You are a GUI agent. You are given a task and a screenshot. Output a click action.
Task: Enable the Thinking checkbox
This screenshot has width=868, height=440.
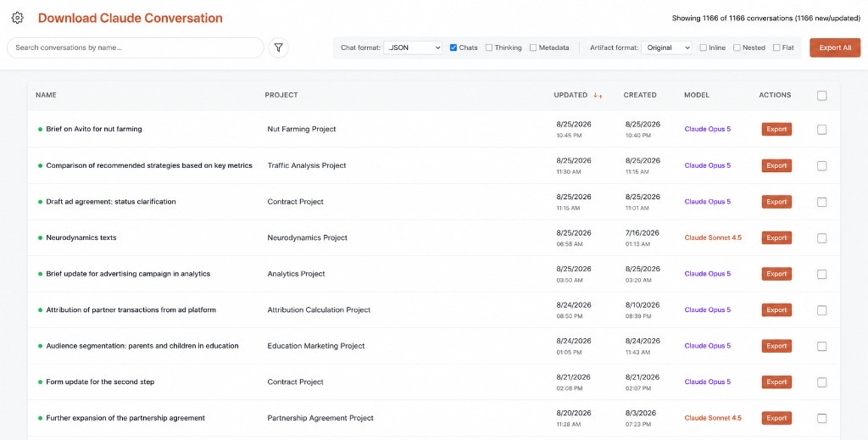click(x=489, y=47)
